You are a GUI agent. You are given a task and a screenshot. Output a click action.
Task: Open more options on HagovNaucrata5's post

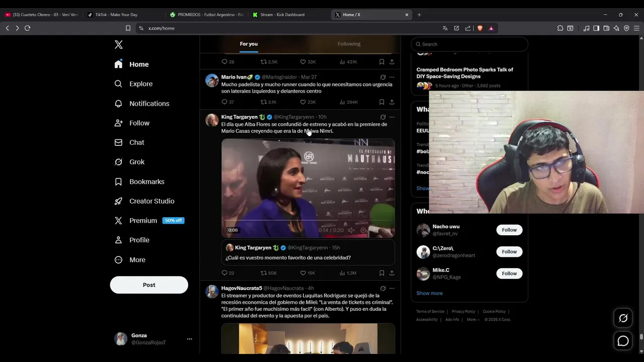(x=392, y=289)
